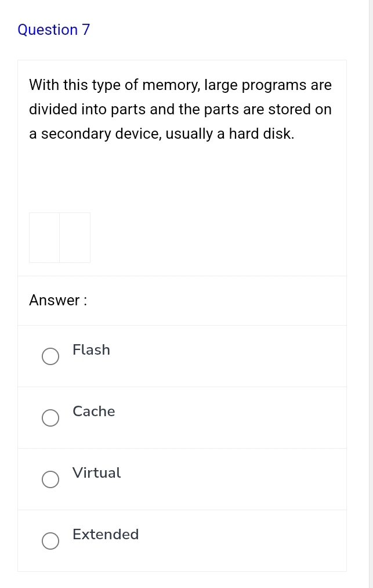Click the "Extended" answer label text

pyautogui.click(x=106, y=535)
